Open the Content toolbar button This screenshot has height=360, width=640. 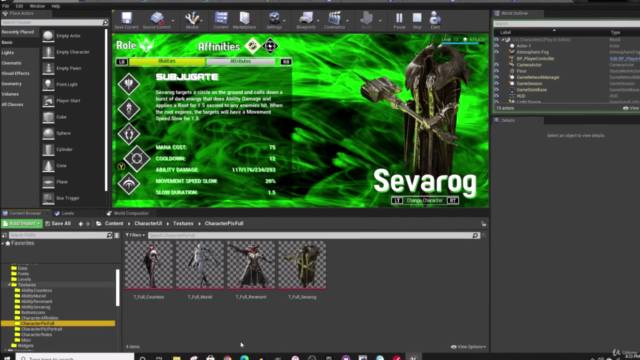coord(221,20)
